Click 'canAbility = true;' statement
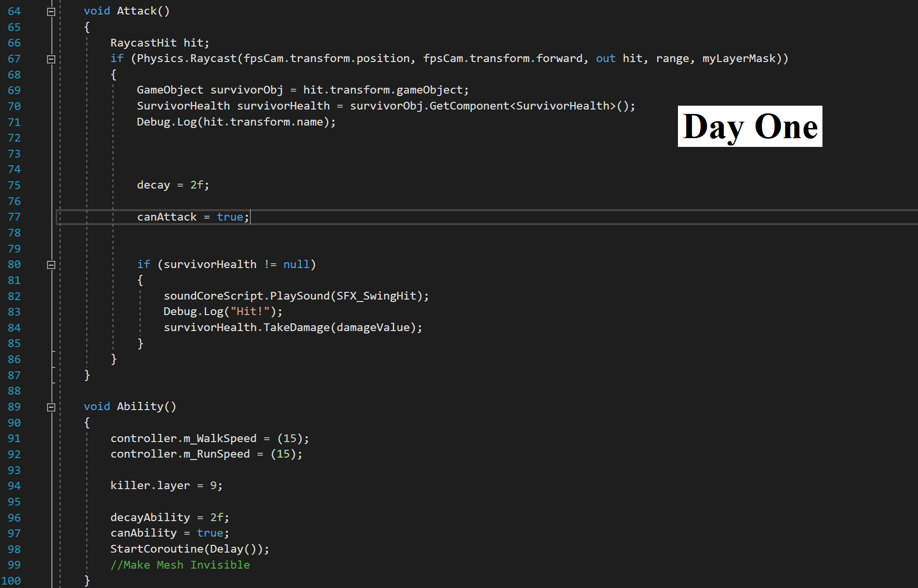This screenshot has width=918, height=588. 170,533
